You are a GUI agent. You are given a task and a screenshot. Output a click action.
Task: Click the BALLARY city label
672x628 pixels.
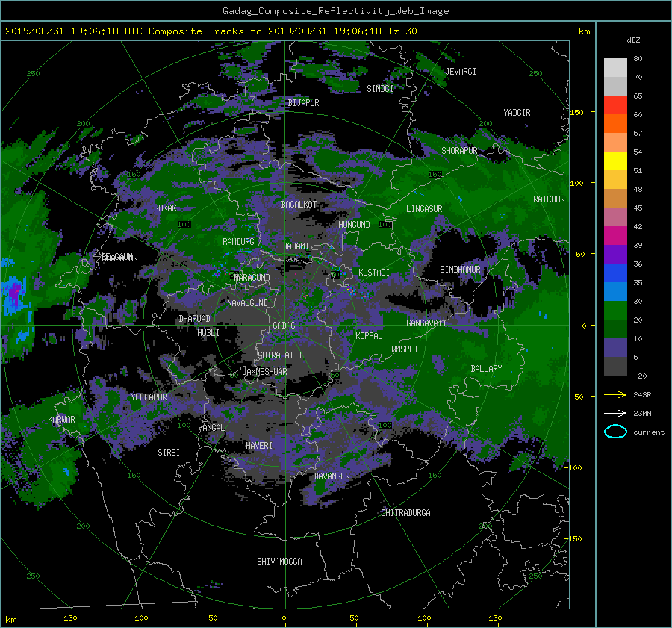[x=486, y=369]
